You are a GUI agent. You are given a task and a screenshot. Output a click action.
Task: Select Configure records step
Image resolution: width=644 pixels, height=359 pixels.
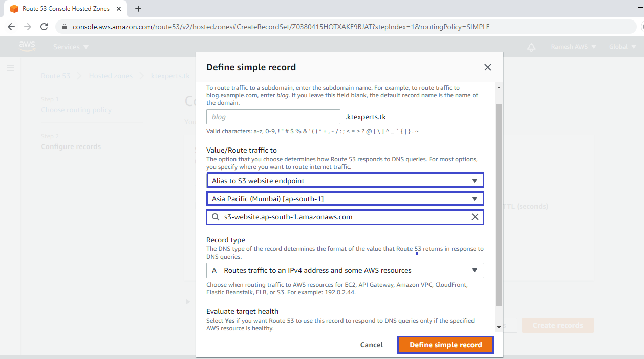point(71,146)
